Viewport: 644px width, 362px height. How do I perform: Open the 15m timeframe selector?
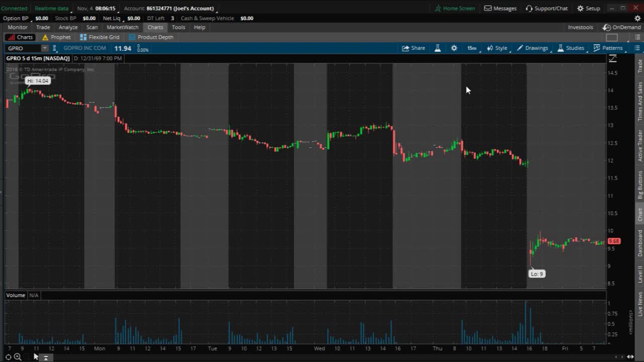click(472, 48)
